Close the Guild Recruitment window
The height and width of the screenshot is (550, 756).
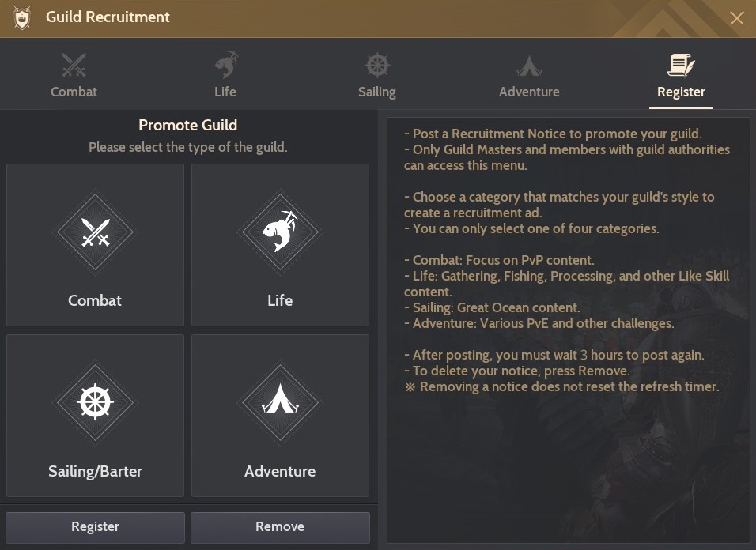737,18
